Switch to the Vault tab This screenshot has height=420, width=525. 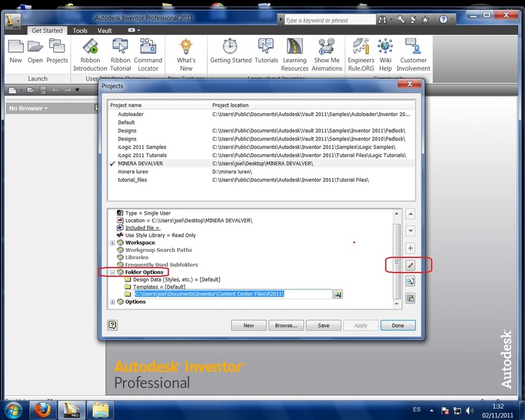click(104, 30)
